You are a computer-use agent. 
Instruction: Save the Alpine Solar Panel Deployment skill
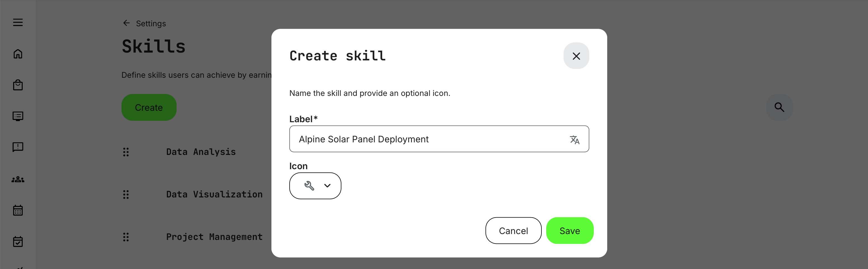[569, 230]
